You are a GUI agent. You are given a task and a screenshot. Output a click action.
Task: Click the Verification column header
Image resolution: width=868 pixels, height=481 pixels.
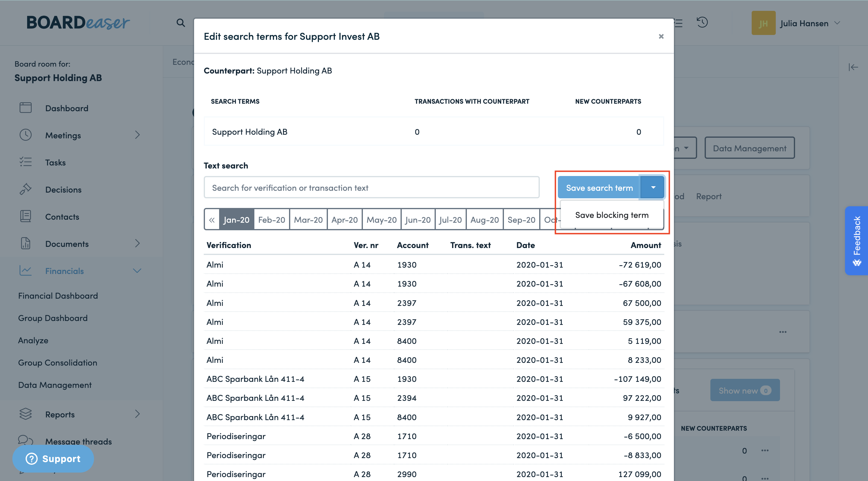(x=229, y=245)
